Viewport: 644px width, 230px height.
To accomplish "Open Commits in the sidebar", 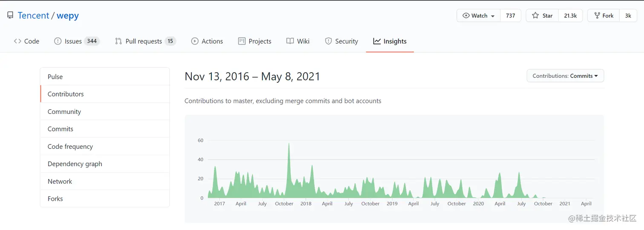I will pos(105,129).
